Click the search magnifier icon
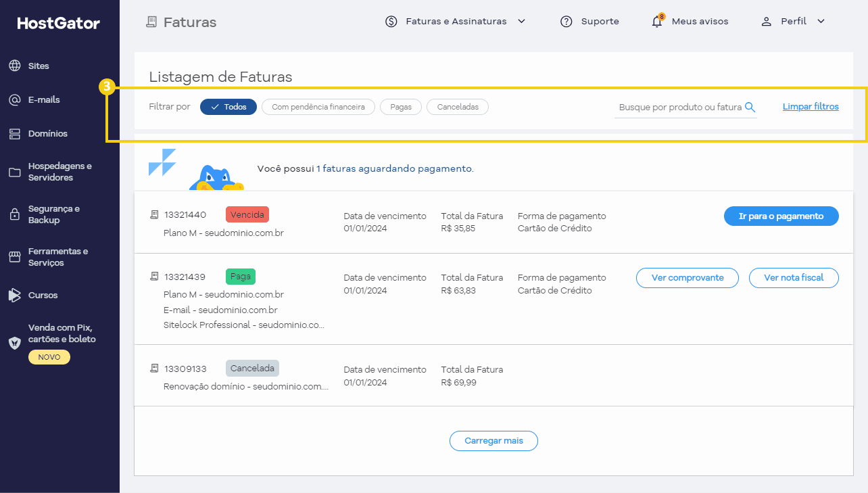The width and height of the screenshot is (868, 493). click(x=750, y=107)
